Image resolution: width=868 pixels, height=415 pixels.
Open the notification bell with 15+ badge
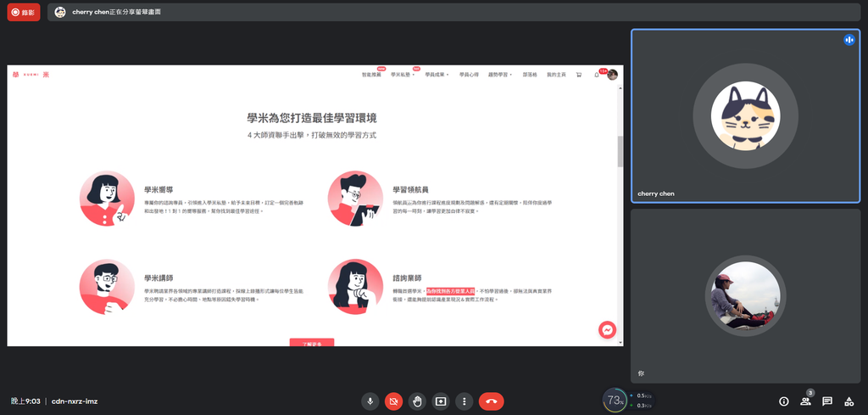(x=597, y=75)
